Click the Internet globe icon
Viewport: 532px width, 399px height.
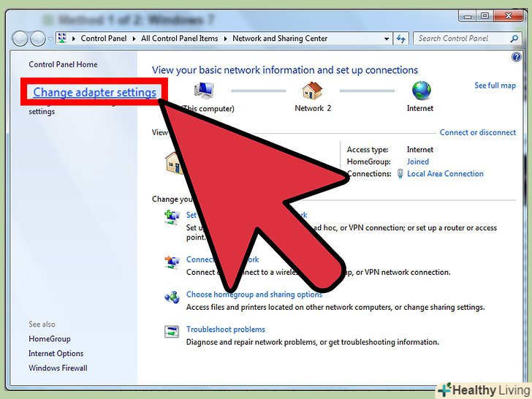[422, 91]
